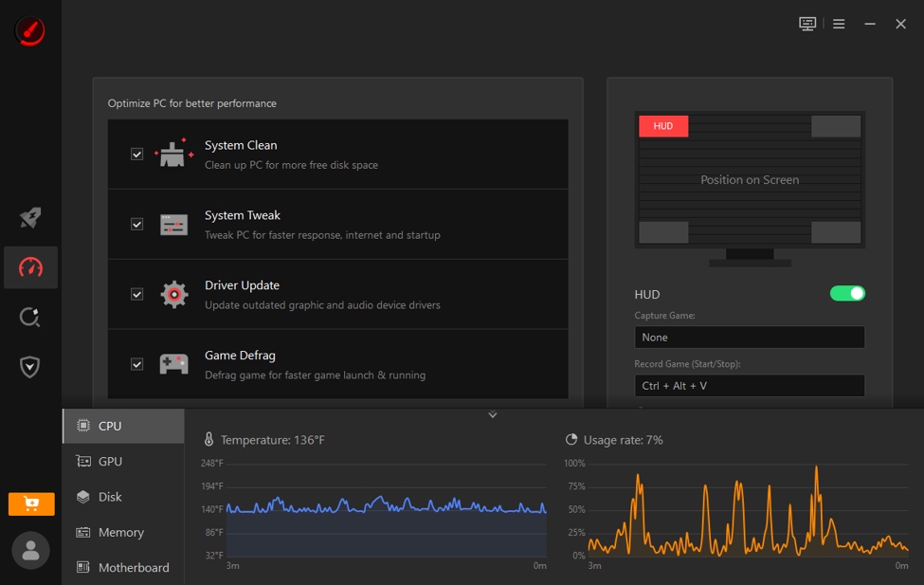
Task: Click the Driver Update gear icon
Action: pyautogui.click(x=173, y=294)
